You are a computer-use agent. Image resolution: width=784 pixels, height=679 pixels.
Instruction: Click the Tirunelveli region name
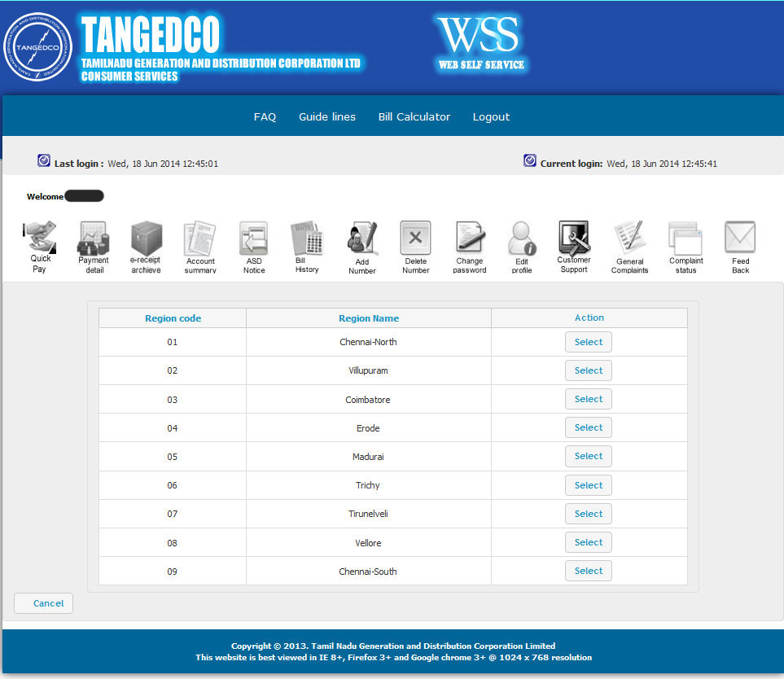(368, 514)
